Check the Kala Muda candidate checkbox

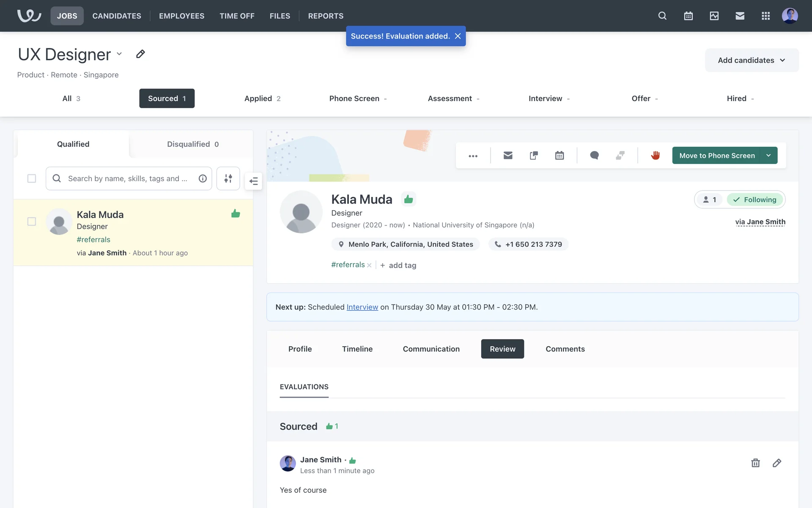pyautogui.click(x=32, y=221)
